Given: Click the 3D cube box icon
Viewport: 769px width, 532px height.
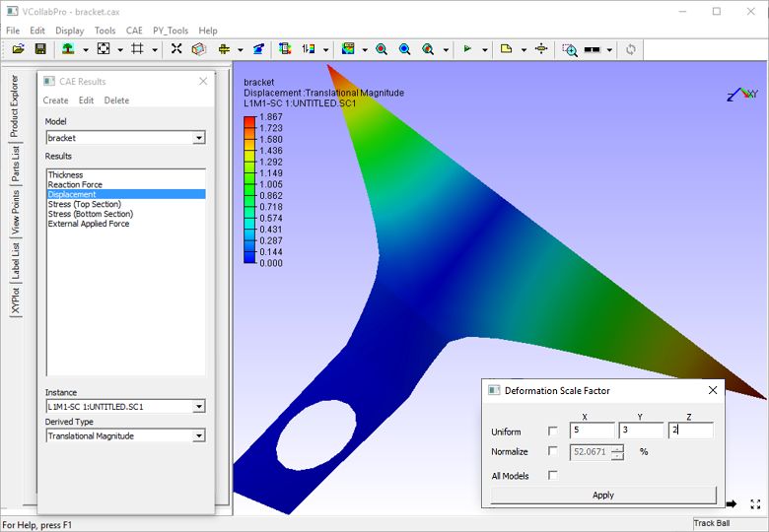Looking at the screenshot, I should (x=198, y=49).
